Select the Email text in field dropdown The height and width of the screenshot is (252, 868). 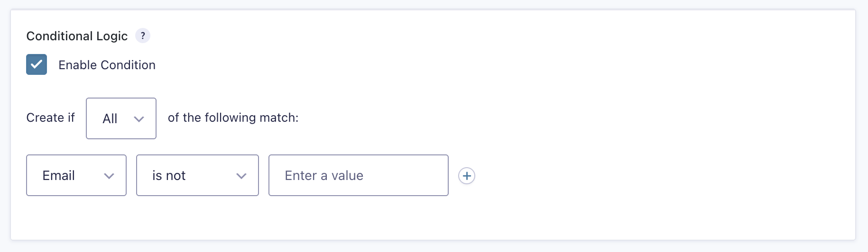coord(59,176)
